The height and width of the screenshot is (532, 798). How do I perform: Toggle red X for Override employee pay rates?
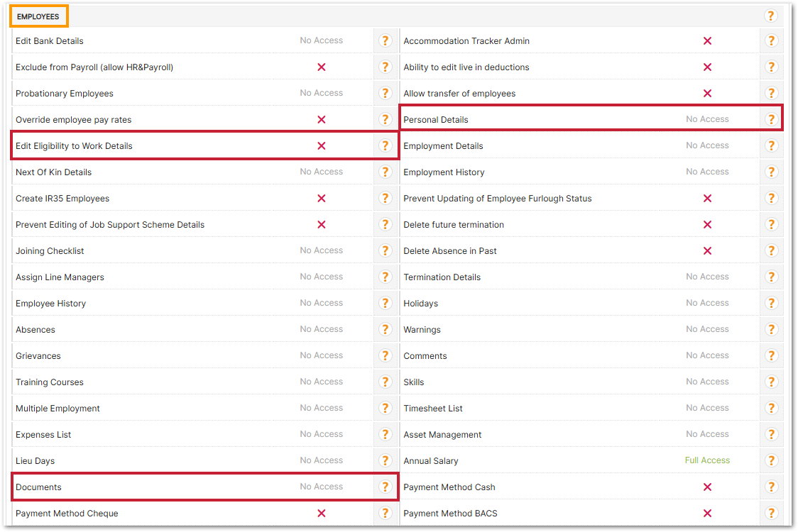click(x=321, y=120)
